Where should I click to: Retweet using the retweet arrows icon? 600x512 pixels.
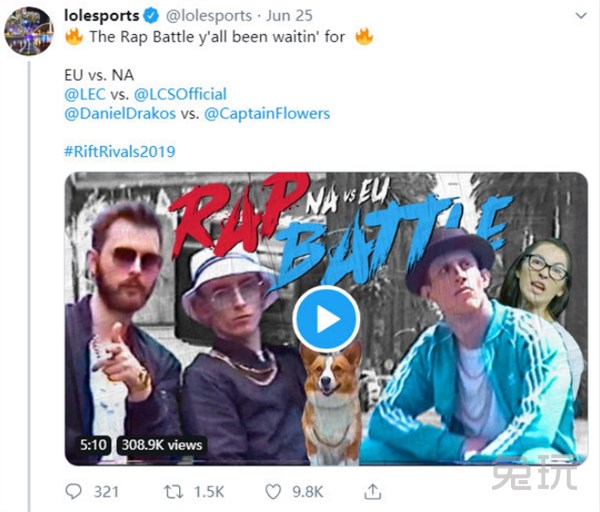point(174,492)
